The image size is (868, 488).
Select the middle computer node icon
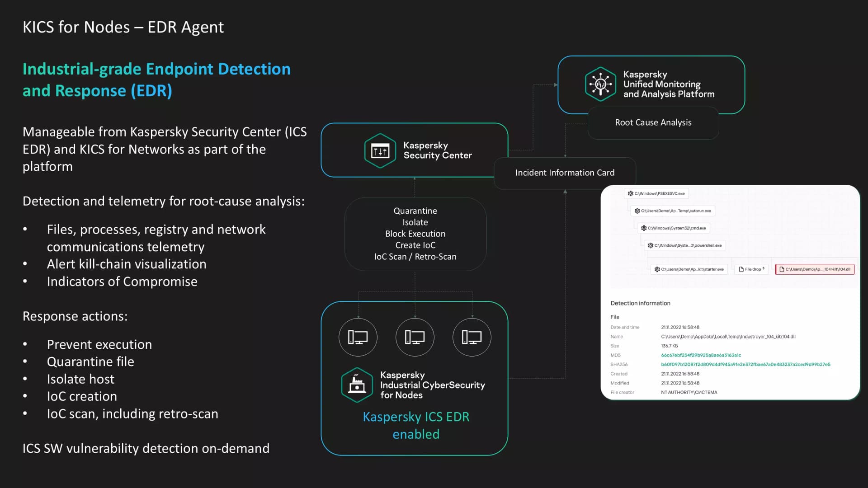click(x=415, y=337)
